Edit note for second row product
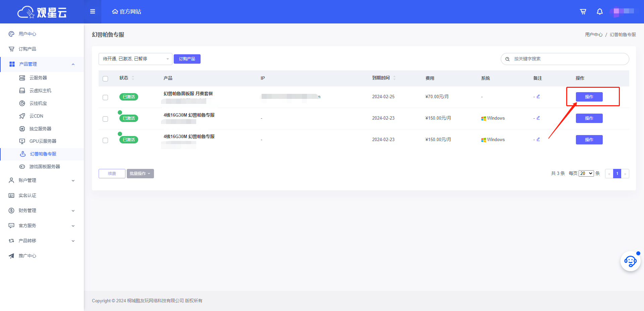Image resolution: width=644 pixels, height=311 pixels. (x=538, y=118)
